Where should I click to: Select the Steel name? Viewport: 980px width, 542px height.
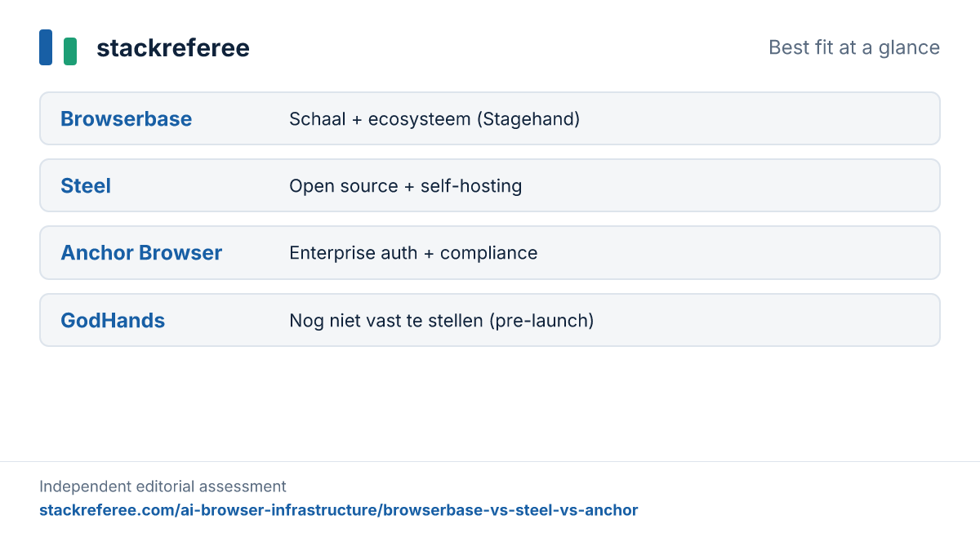tap(86, 186)
